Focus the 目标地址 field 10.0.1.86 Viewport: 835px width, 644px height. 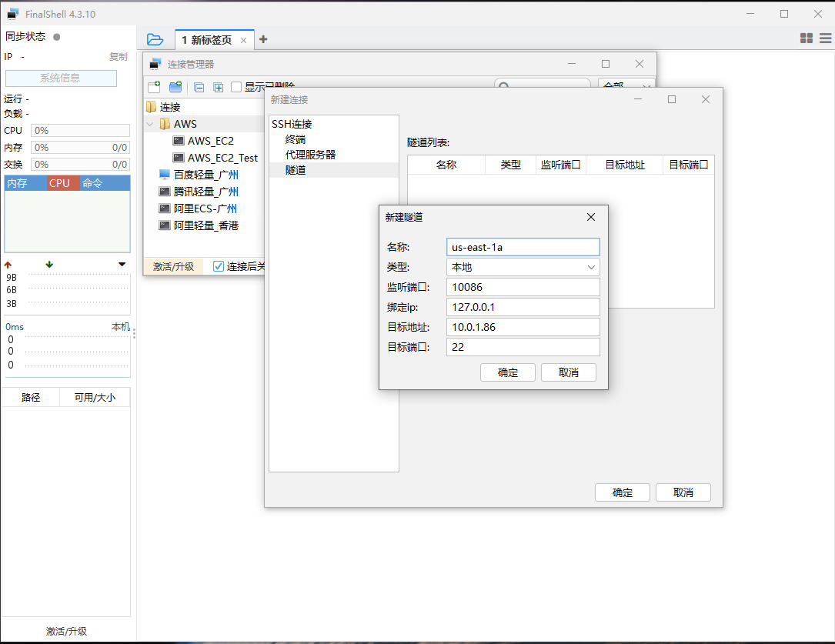523,327
